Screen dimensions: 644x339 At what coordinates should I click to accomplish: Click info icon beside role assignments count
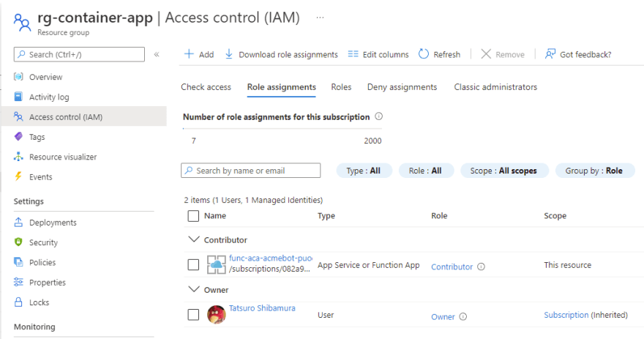(x=378, y=116)
